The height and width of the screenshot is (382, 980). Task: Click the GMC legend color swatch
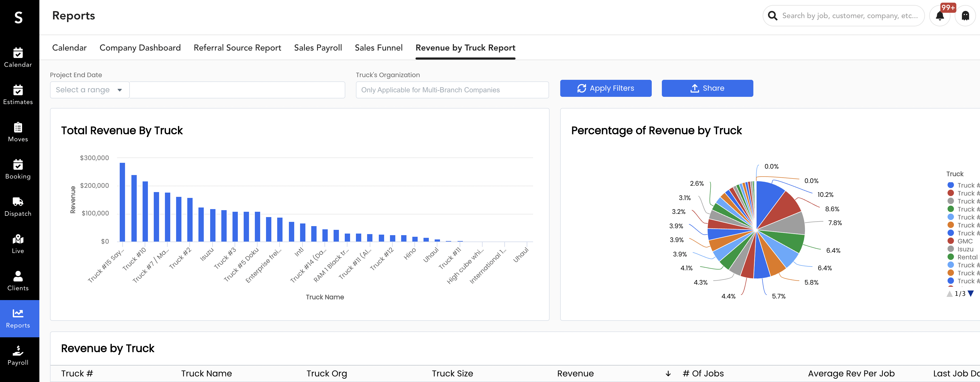click(951, 241)
